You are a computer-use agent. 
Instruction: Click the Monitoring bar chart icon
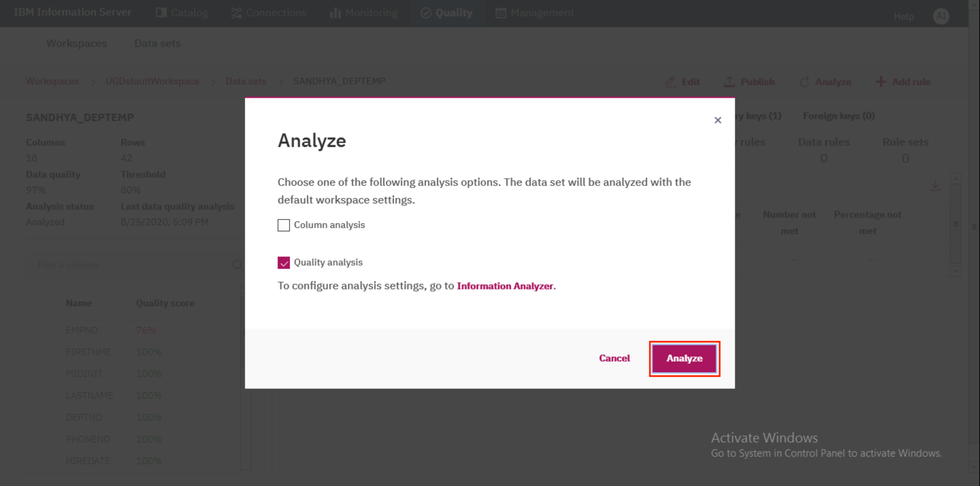[x=335, y=13]
